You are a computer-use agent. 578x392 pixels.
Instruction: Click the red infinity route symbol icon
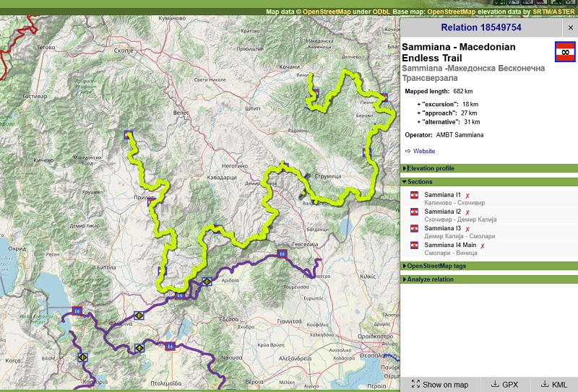564,53
